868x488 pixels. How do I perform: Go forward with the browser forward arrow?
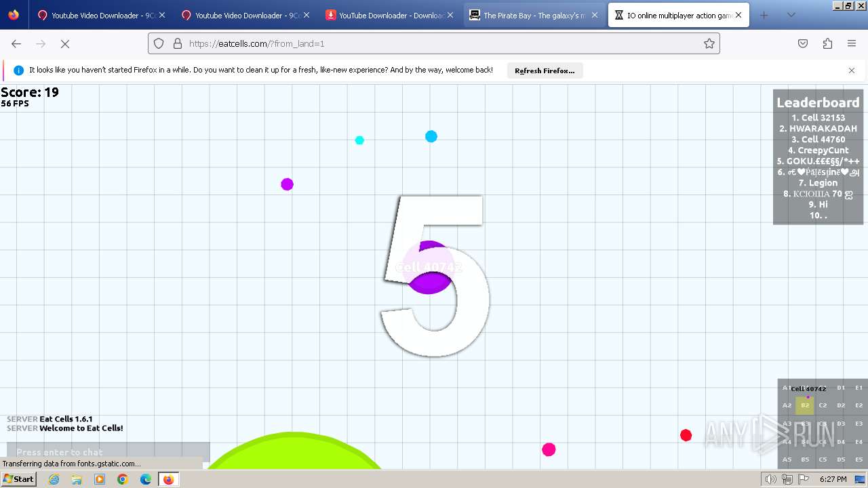pyautogui.click(x=41, y=43)
